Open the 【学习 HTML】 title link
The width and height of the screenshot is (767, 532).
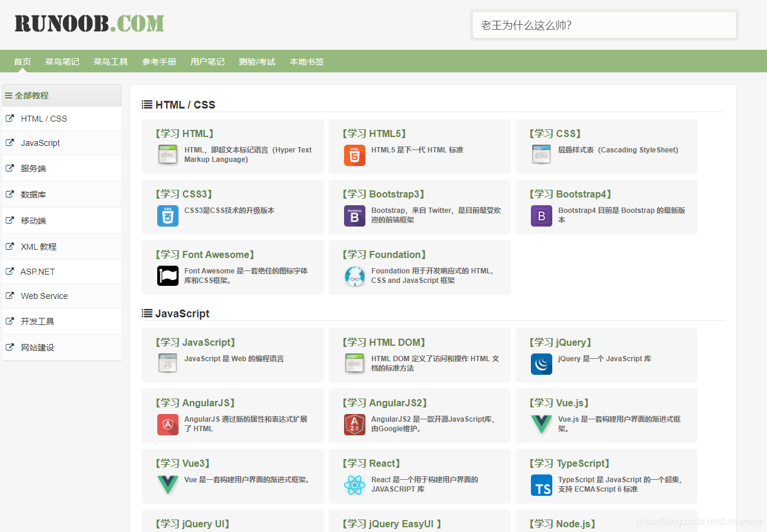[x=184, y=133]
